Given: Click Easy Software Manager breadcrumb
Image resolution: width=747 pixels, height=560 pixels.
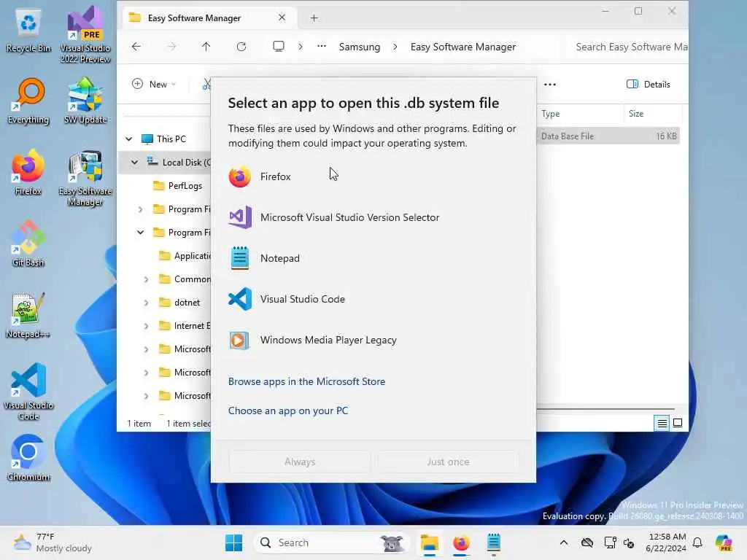Looking at the screenshot, I should pos(462,47).
